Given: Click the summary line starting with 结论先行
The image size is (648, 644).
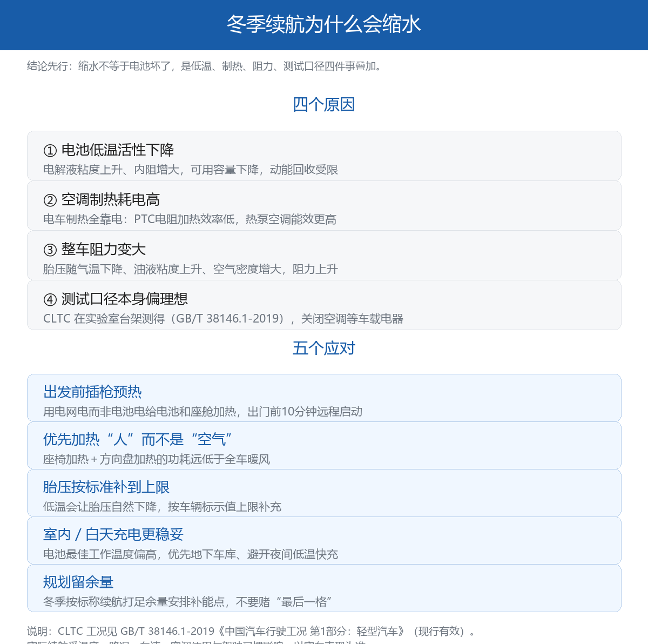Looking at the screenshot, I should tap(206, 66).
